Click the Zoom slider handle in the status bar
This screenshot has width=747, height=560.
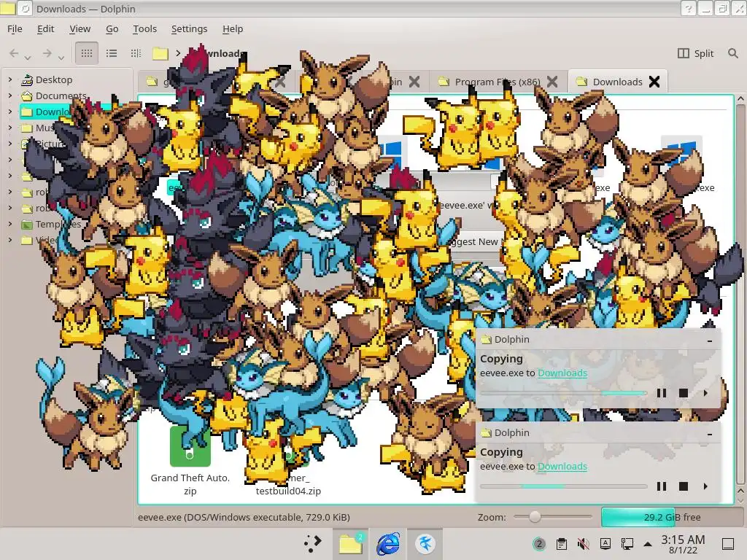535,517
